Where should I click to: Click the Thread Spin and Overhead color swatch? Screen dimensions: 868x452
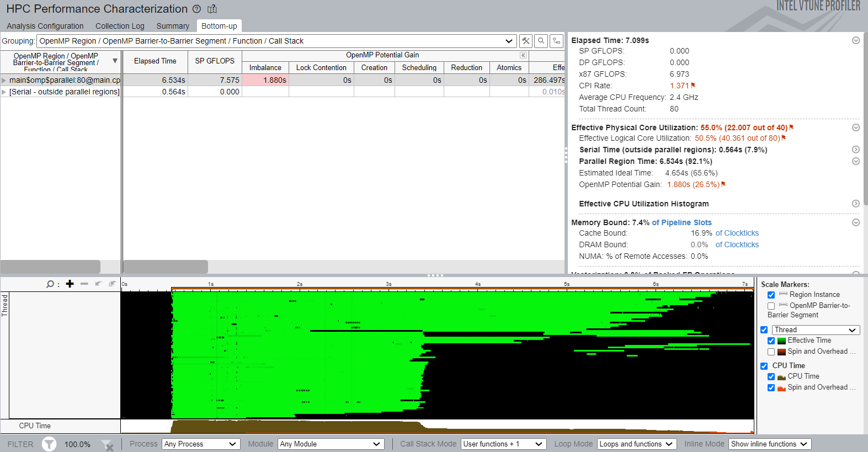tap(781, 352)
